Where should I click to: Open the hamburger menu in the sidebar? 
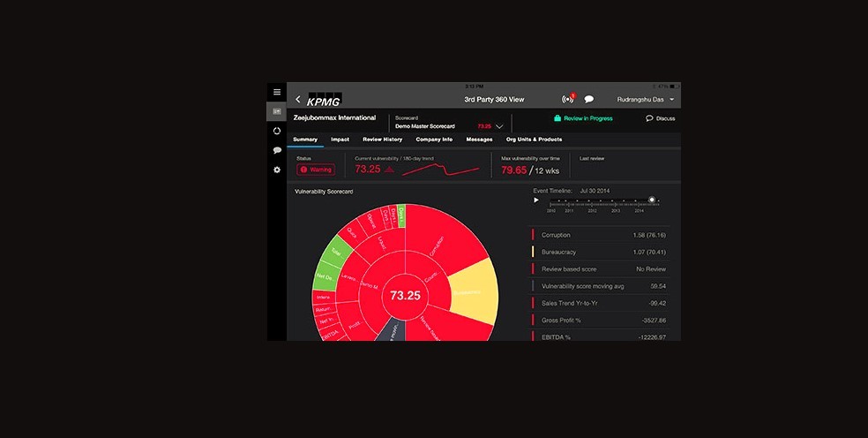277,92
